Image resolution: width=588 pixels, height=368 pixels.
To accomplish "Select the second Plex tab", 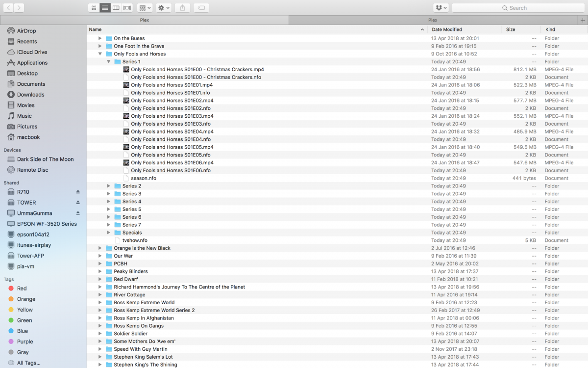I will 433,20.
